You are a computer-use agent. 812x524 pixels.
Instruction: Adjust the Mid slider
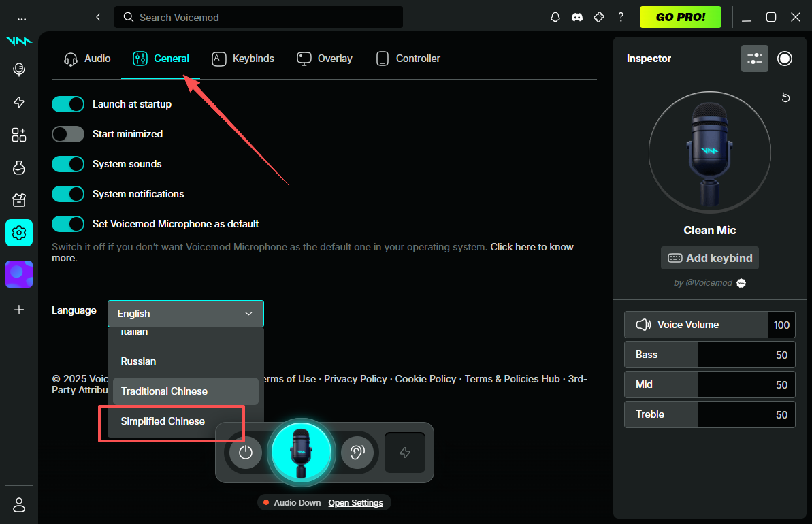pyautogui.click(x=696, y=384)
